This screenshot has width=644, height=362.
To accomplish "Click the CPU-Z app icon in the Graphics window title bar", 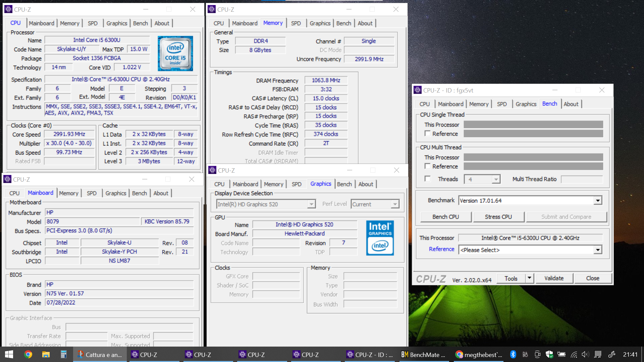I will (x=212, y=170).
